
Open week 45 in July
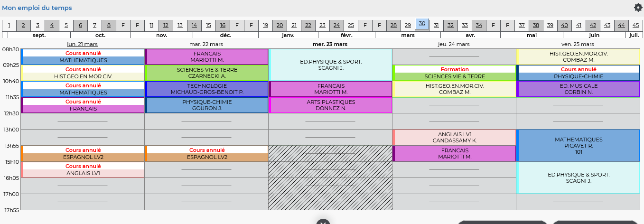click(635, 26)
